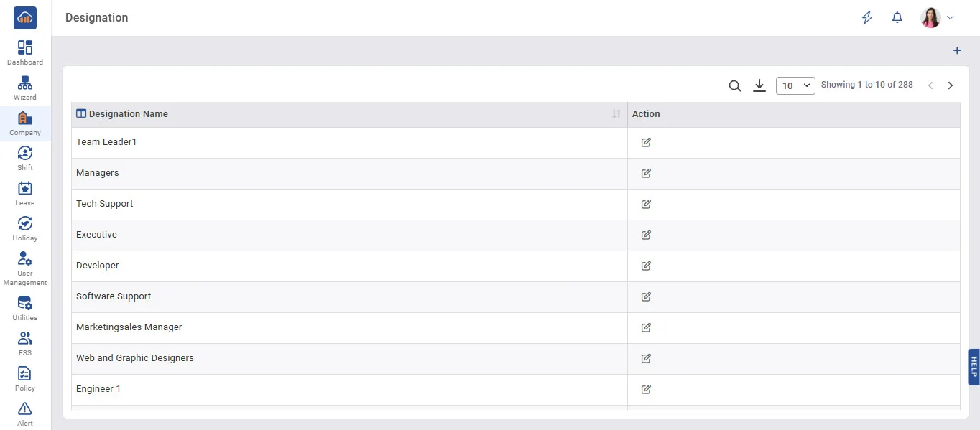Edit the Web and Graphic Designers row
Image resolution: width=980 pixels, height=430 pixels.
tap(646, 359)
